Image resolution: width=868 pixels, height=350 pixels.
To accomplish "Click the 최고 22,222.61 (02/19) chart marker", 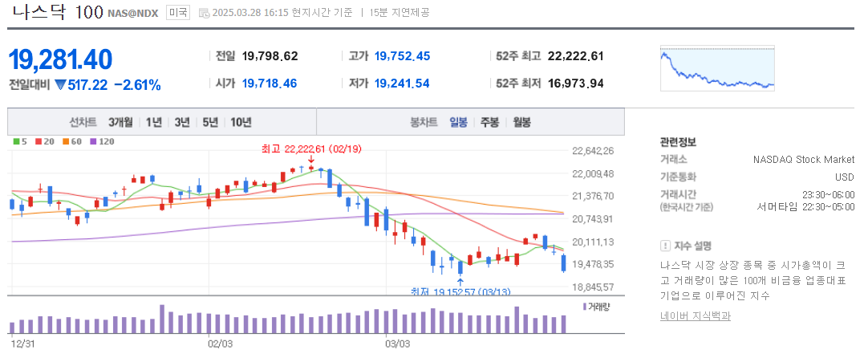I will coord(312,149).
